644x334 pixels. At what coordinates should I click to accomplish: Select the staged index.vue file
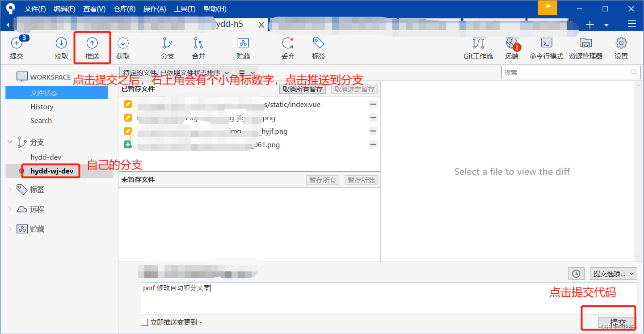click(x=249, y=104)
